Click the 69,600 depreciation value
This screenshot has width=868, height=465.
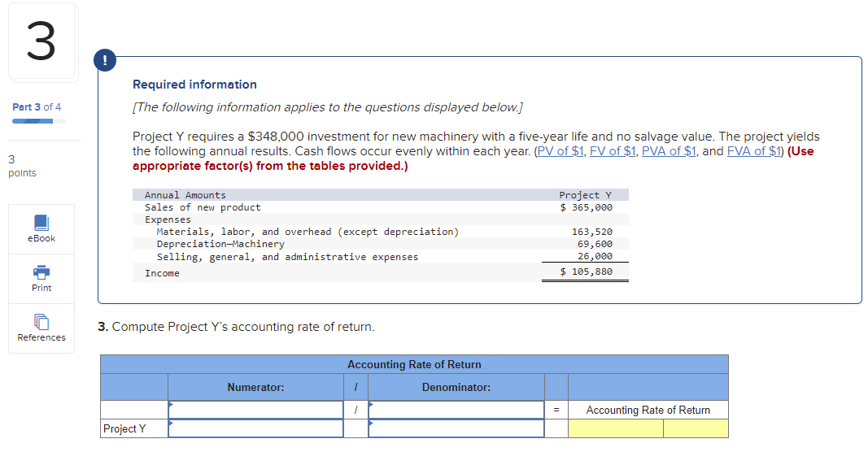[595, 244]
